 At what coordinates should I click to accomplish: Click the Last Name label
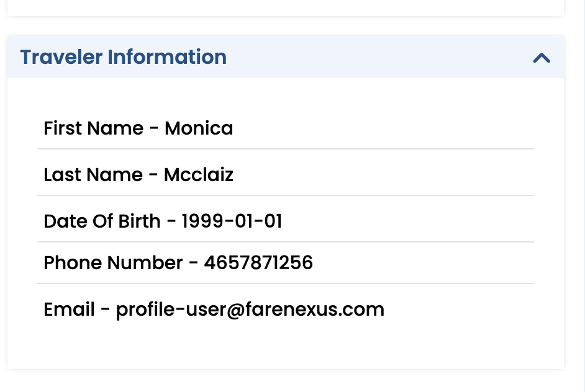[x=93, y=175]
